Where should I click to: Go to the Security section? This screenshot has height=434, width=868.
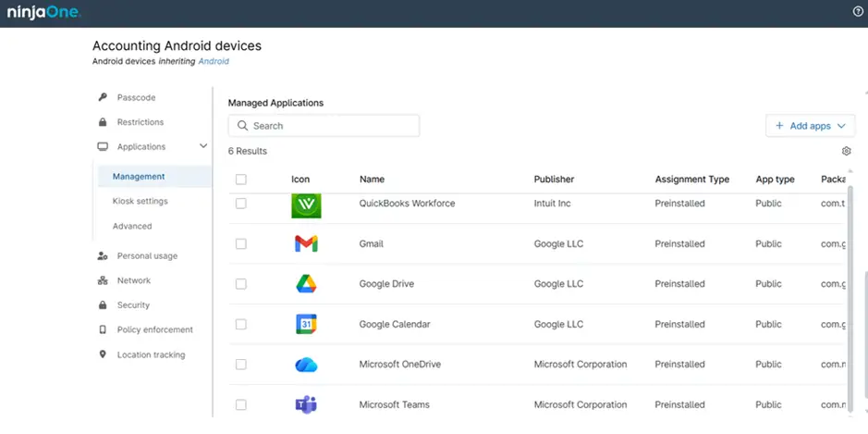click(133, 304)
